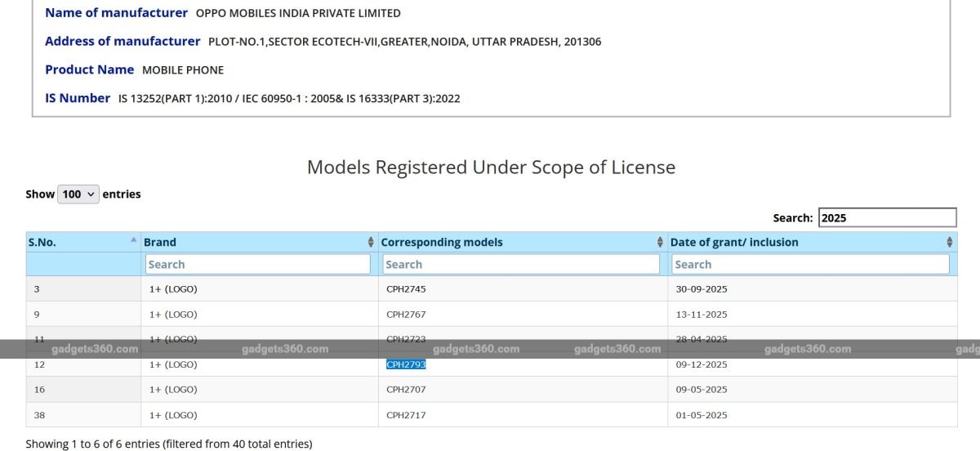This screenshot has height=451, width=980.
Task: Focus the Brand column search filter
Action: [258, 265]
